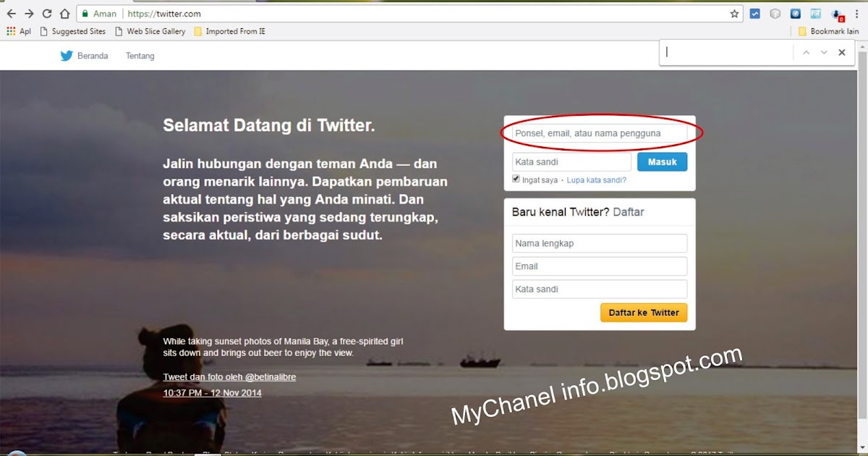
Task: Go forward with the browser forward arrow
Action: click(29, 14)
